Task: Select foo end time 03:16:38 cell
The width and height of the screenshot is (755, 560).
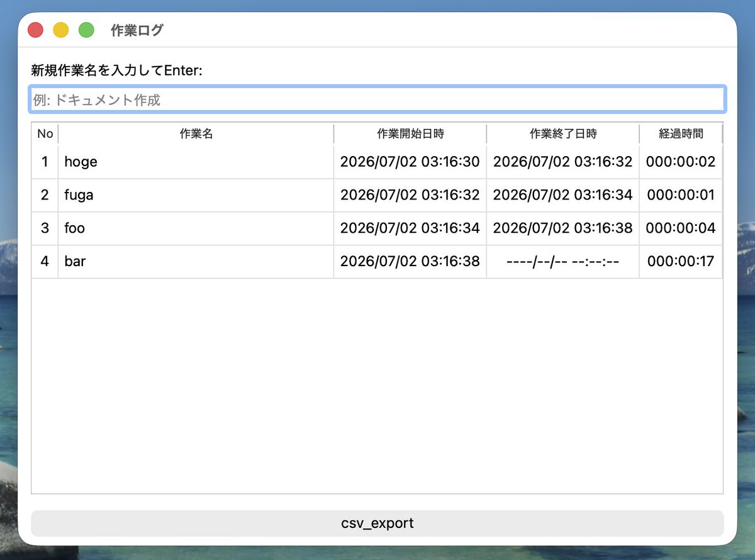Action: [x=563, y=228]
